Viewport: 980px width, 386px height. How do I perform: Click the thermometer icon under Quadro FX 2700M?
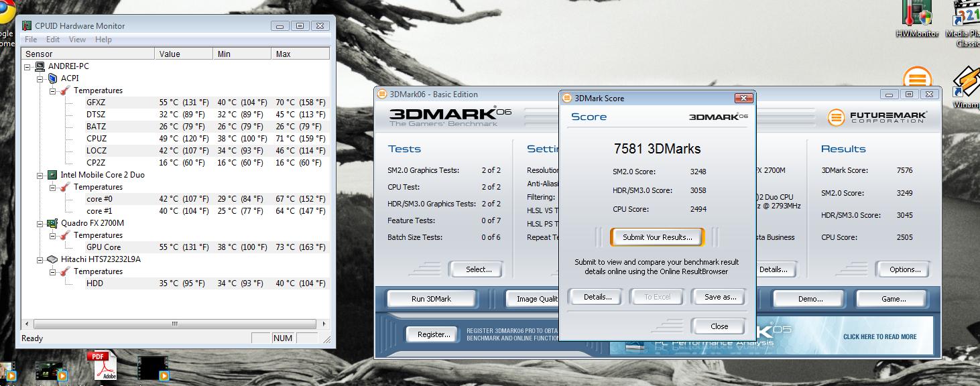(66, 235)
